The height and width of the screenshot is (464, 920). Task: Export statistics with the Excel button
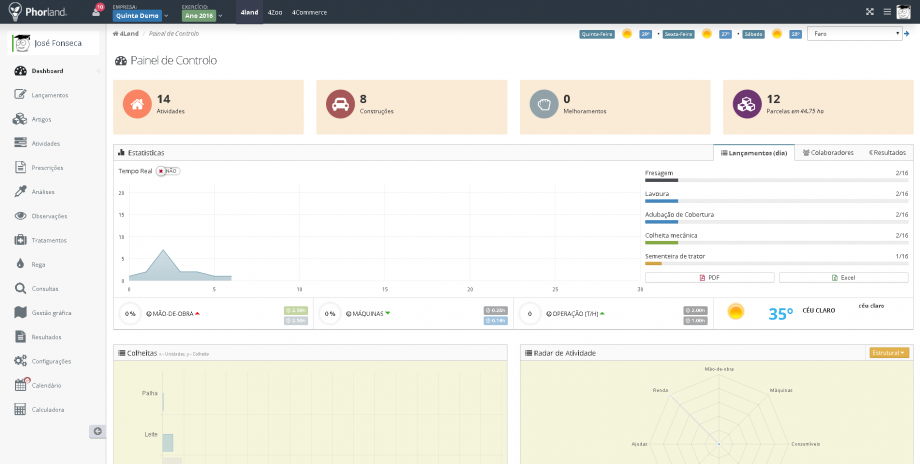point(844,277)
